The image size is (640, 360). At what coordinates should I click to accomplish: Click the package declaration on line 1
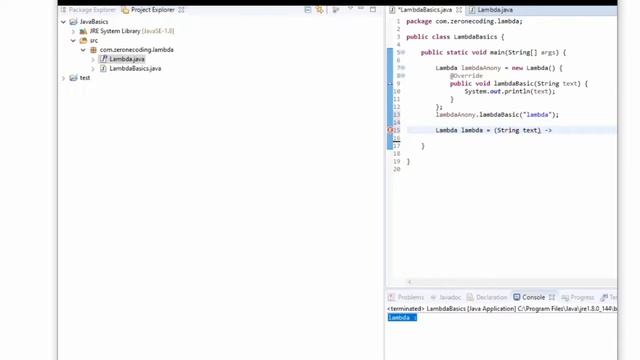pos(464,21)
